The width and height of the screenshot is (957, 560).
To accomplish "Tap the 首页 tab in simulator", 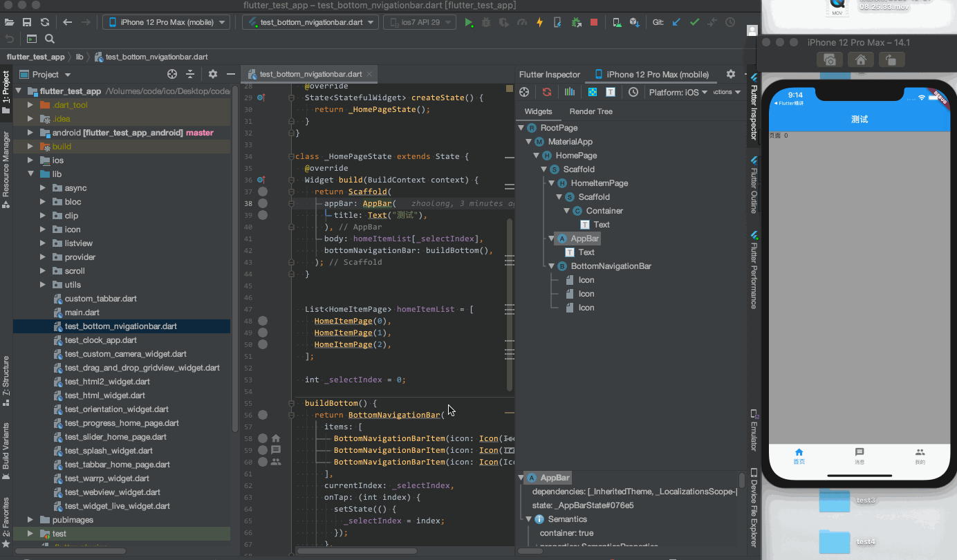I will (799, 456).
